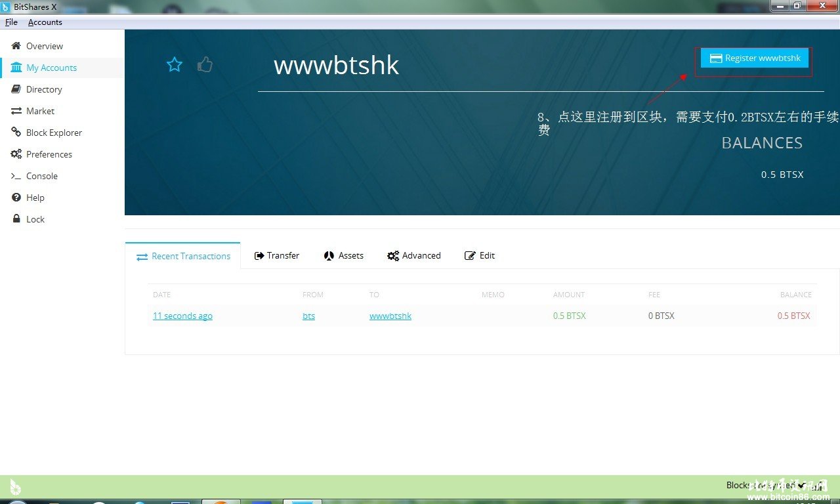840x504 pixels.
Task: Click the Overview home icon in sidebar
Action: [16, 46]
